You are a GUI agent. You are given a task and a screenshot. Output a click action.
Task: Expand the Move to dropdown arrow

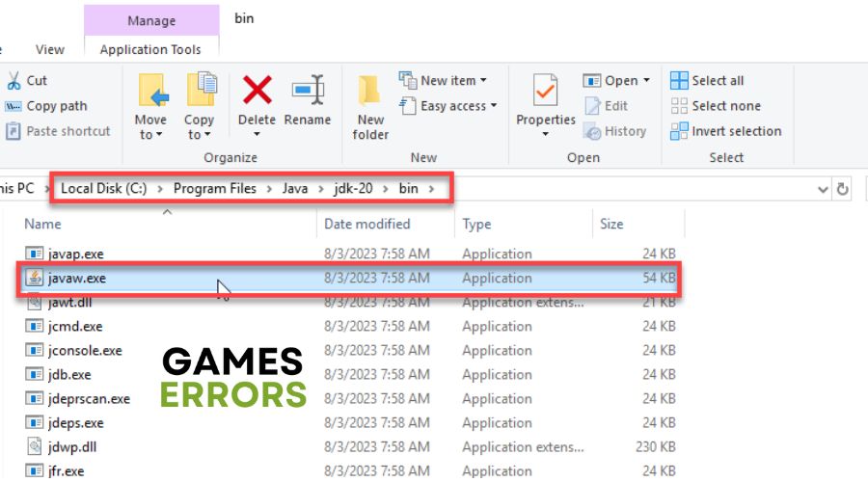pyautogui.click(x=159, y=134)
